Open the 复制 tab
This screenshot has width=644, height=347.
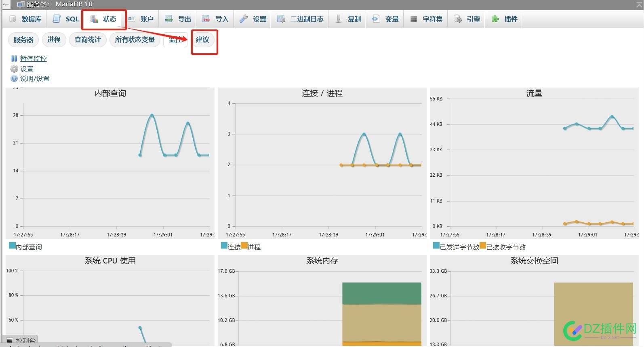point(348,19)
